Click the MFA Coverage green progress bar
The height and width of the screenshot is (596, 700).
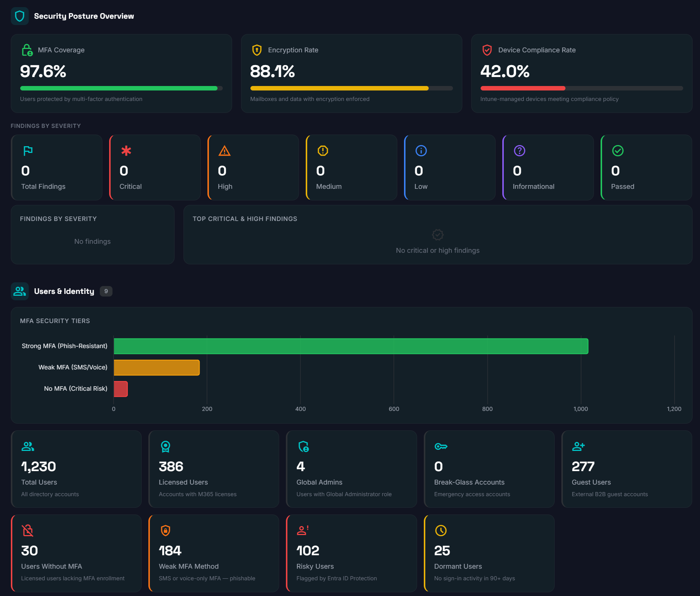119,88
